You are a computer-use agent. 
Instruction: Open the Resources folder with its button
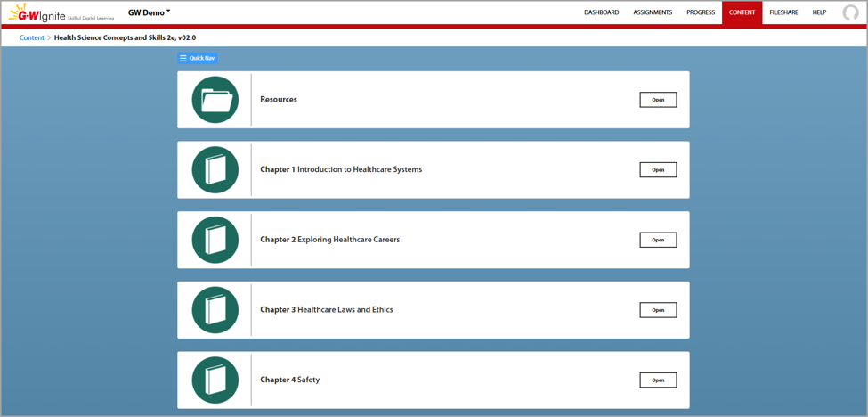(658, 100)
